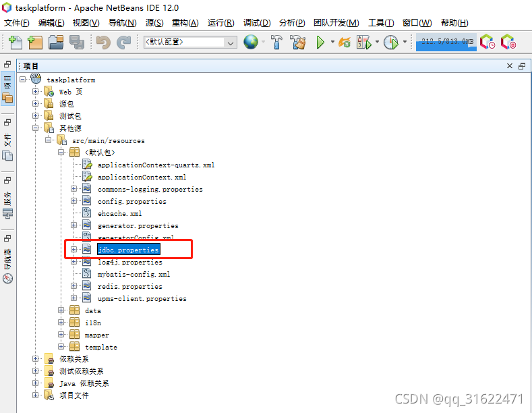This screenshot has width=532, height=413.
Task: Click the Undo arrow icon
Action: [103, 43]
